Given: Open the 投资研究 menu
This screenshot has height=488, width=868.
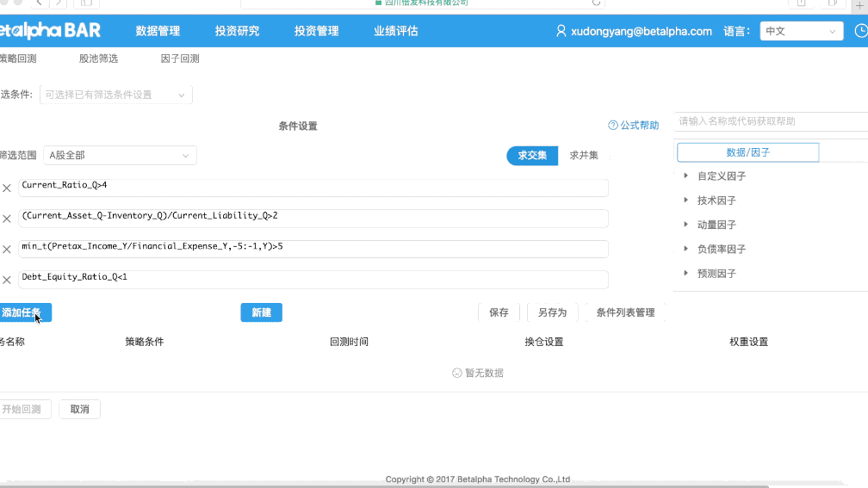Looking at the screenshot, I should tap(237, 31).
